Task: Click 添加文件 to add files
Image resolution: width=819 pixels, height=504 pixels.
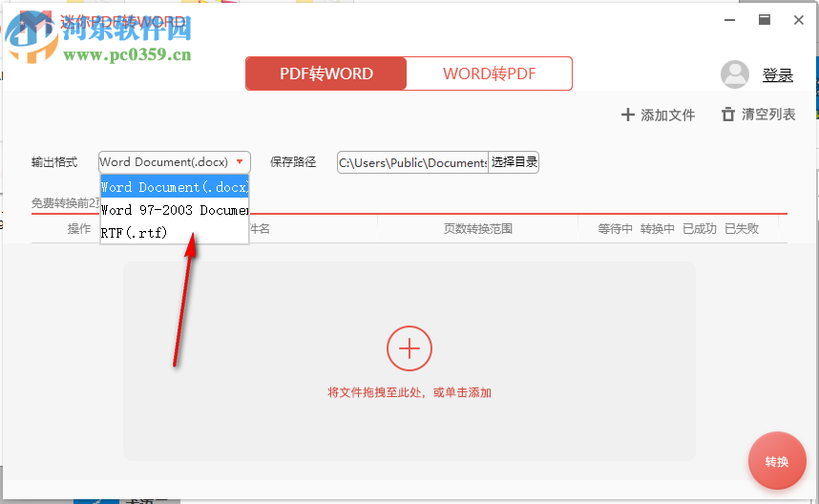Action: click(658, 115)
